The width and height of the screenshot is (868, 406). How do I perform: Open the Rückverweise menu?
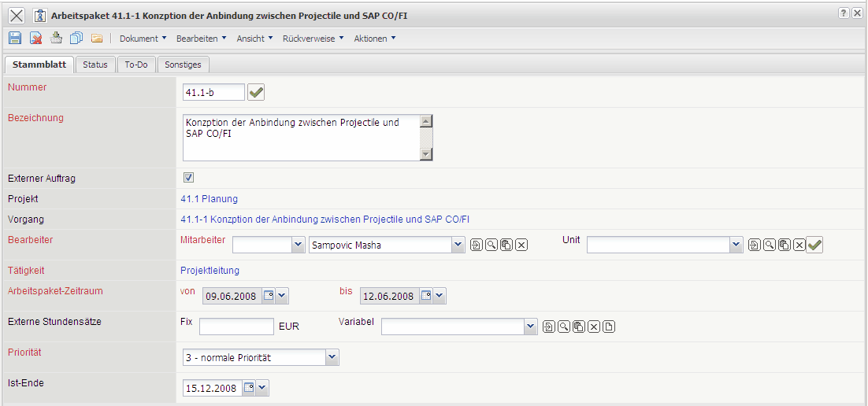pos(313,38)
